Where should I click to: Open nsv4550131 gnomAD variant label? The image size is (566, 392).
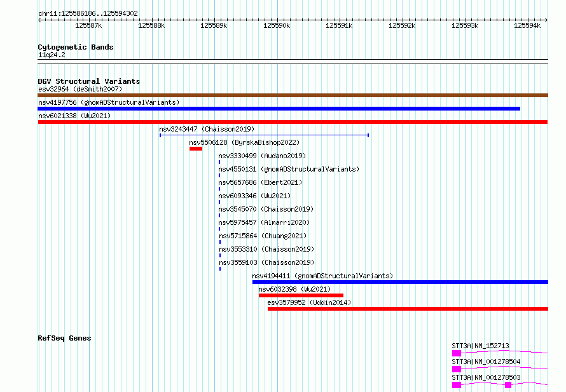[x=289, y=169]
